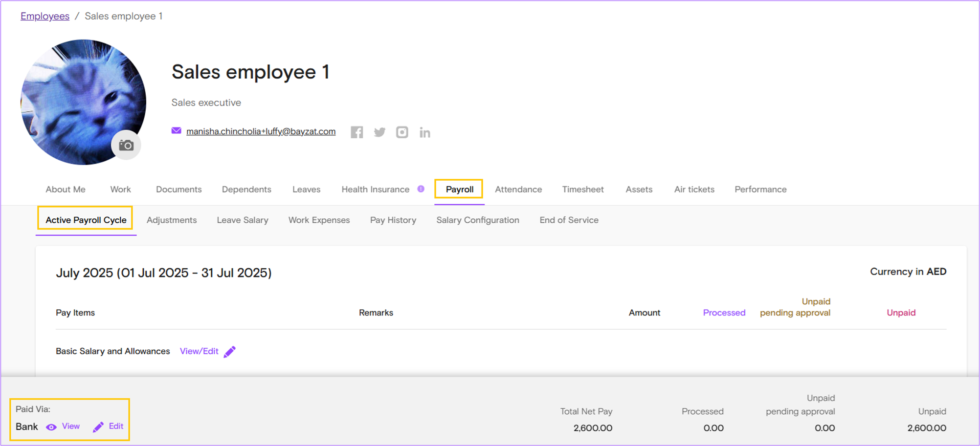
Task: Open the Documents tab
Action: tap(179, 189)
